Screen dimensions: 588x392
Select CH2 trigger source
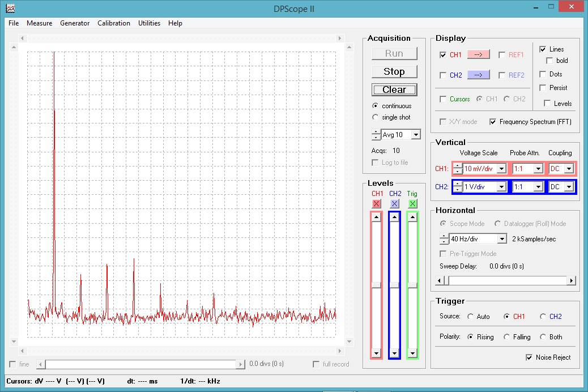point(543,316)
